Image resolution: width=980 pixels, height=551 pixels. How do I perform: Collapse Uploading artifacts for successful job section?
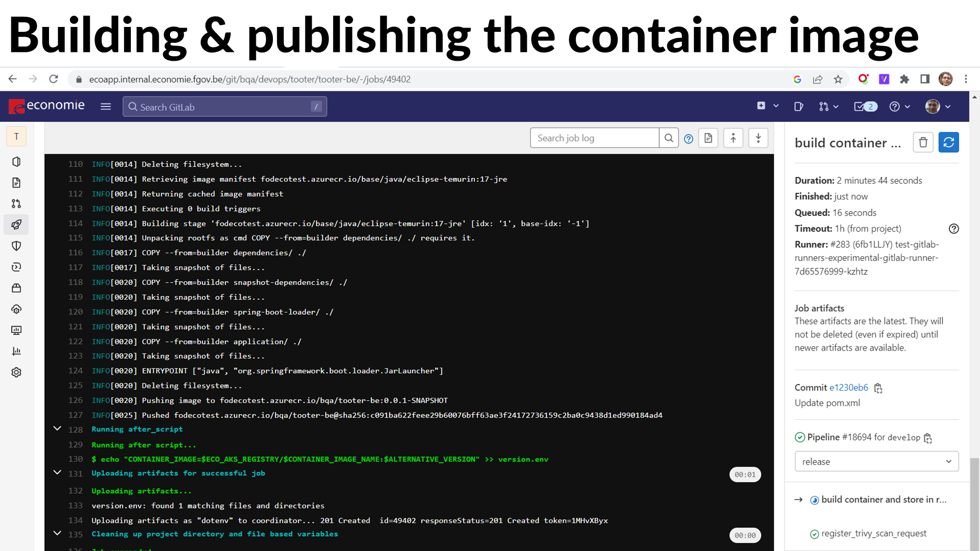(57, 473)
